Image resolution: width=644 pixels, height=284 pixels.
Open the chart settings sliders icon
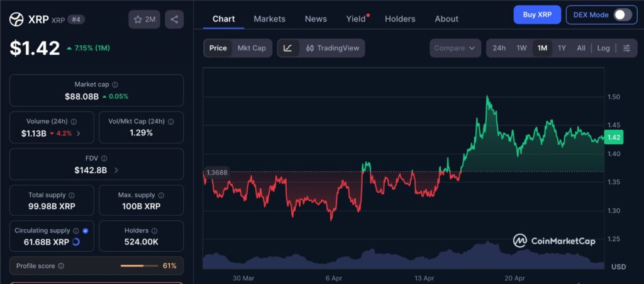click(626, 48)
